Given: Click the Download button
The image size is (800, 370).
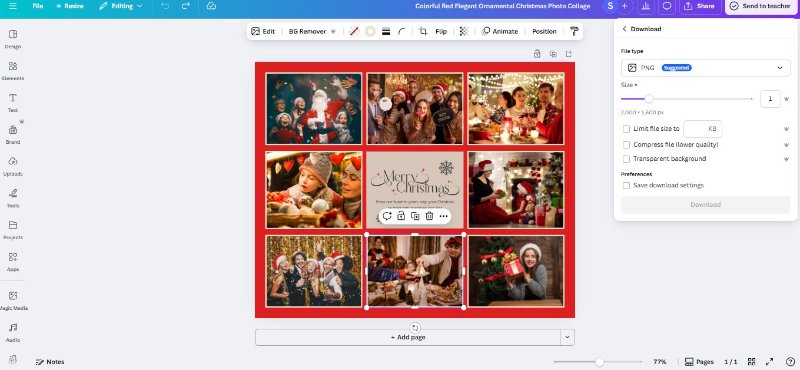Looking at the screenshot, I should [706, 205].
